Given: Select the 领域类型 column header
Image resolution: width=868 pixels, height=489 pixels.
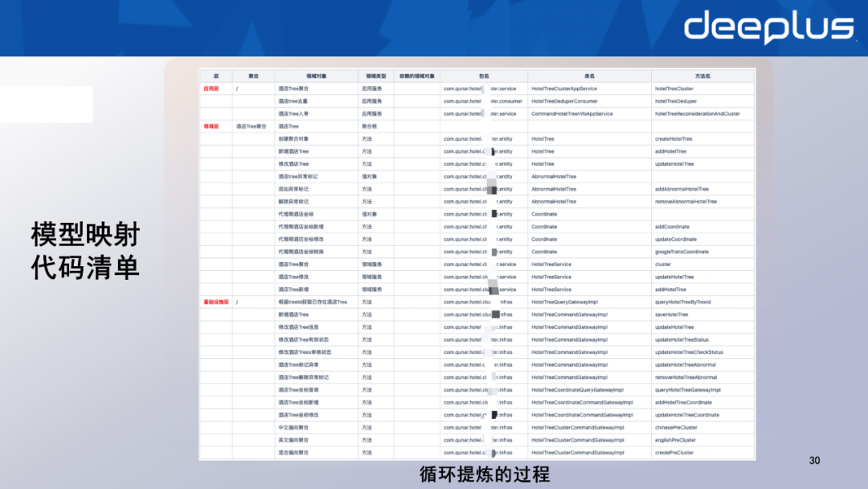Looking at the screenshot, I should pos(375,76).
